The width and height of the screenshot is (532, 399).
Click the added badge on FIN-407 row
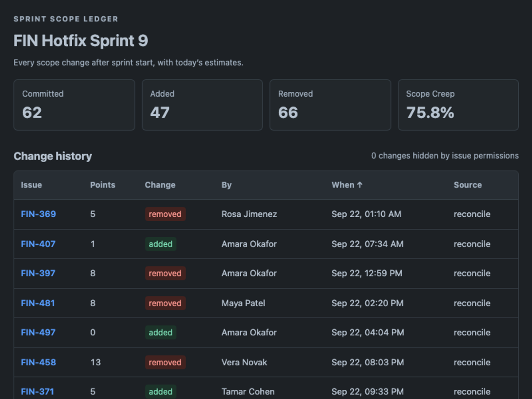click(x=160, y=244)
